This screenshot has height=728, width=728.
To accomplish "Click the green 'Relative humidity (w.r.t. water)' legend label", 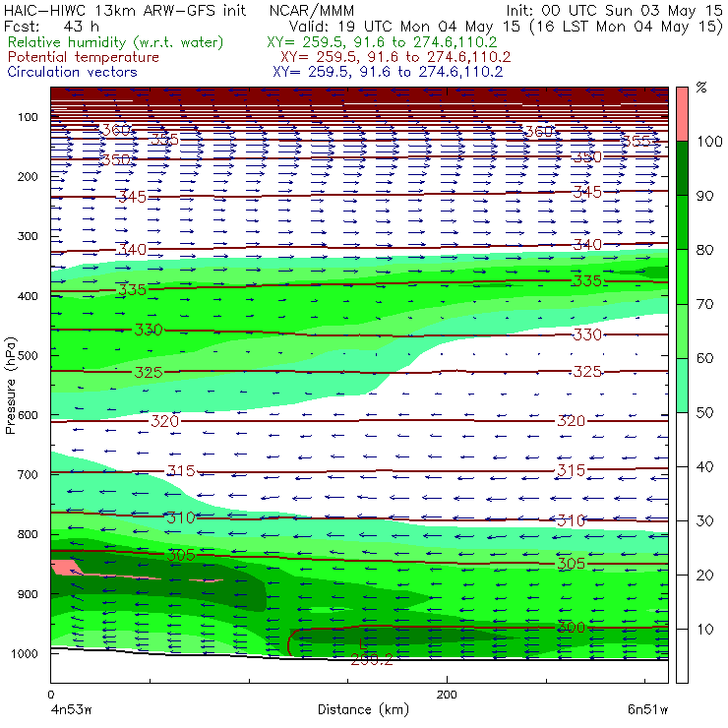I will tap(116, 42).
